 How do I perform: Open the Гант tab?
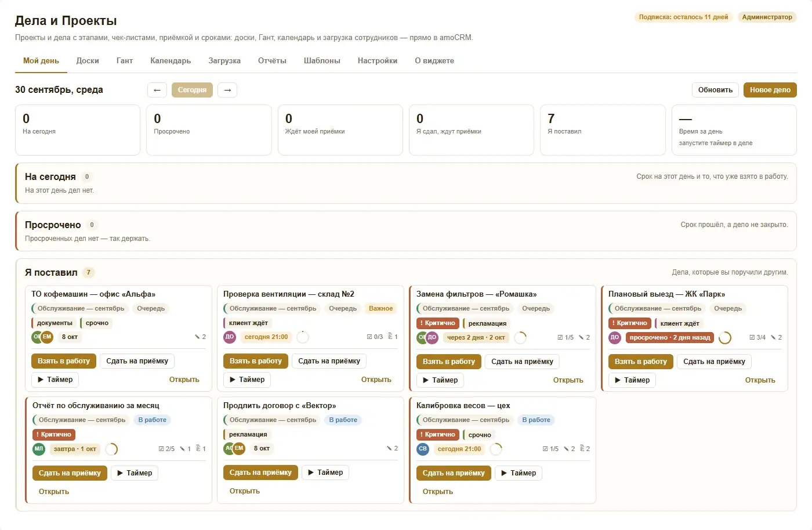point(125,61)
